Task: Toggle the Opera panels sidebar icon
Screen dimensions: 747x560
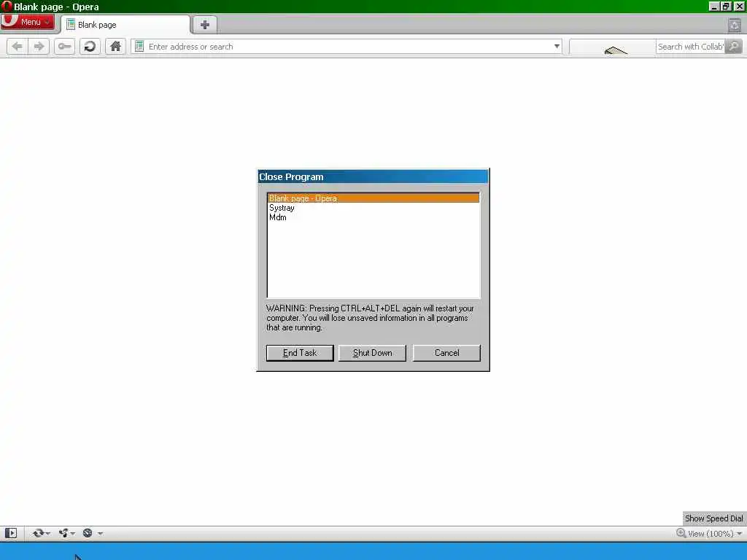Action: tap(11, 533)
